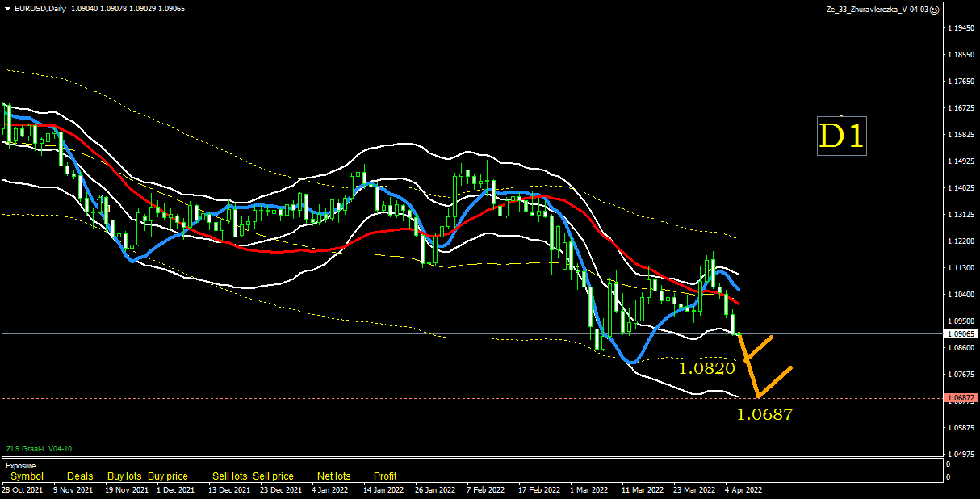Click the 1.04975 price scale value
980x499 pixels.
tap(960, 455)
